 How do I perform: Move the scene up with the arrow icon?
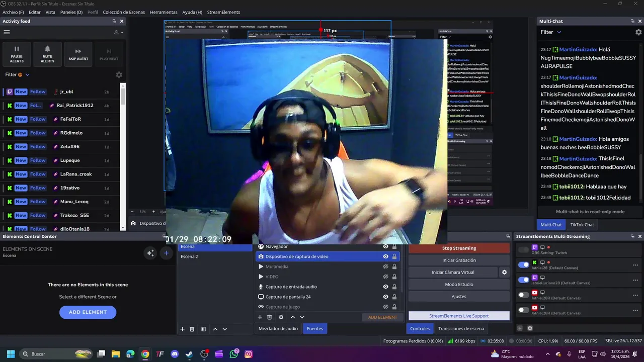coord(215,329)
